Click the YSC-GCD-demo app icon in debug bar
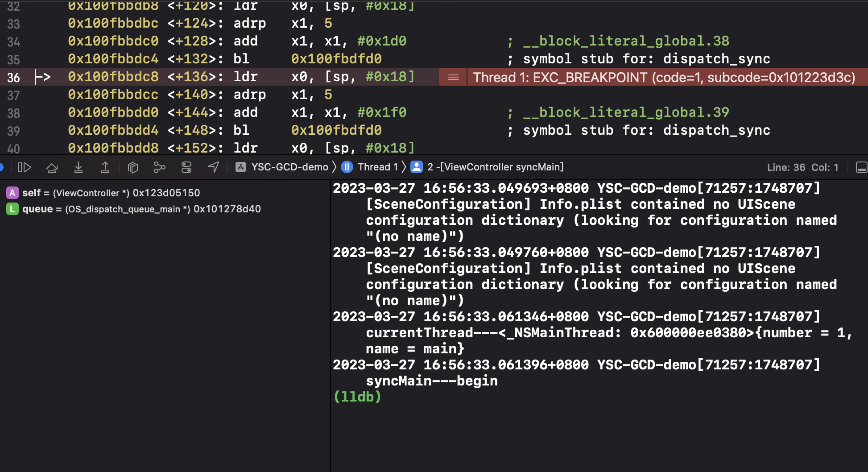This screenshot has width=868, height=472. point(241,167)
